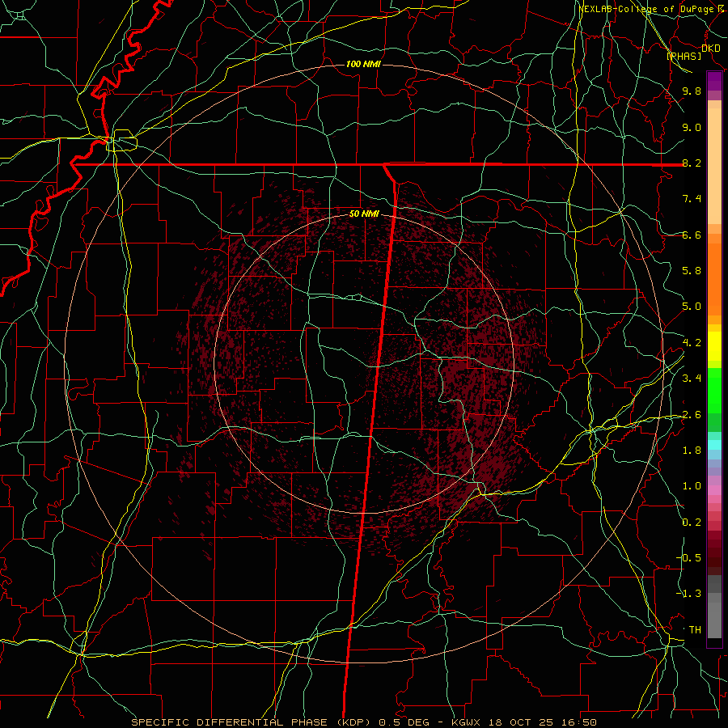The width and height of the screenshot is (728, 728).
Task: Click the 1.8 scale value
Action: coord(692,451)
